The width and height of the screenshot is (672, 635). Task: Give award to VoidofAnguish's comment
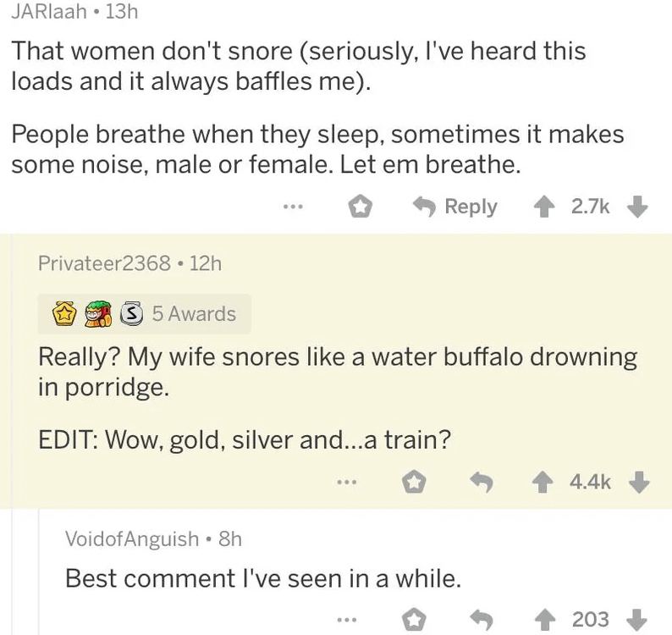414,620
